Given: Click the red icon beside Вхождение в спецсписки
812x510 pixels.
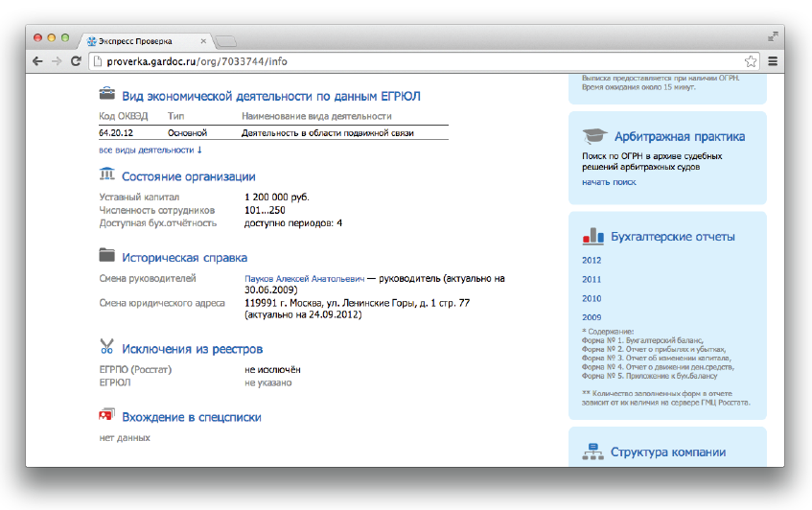Looking at the screenshot, I should pos(107,416).
